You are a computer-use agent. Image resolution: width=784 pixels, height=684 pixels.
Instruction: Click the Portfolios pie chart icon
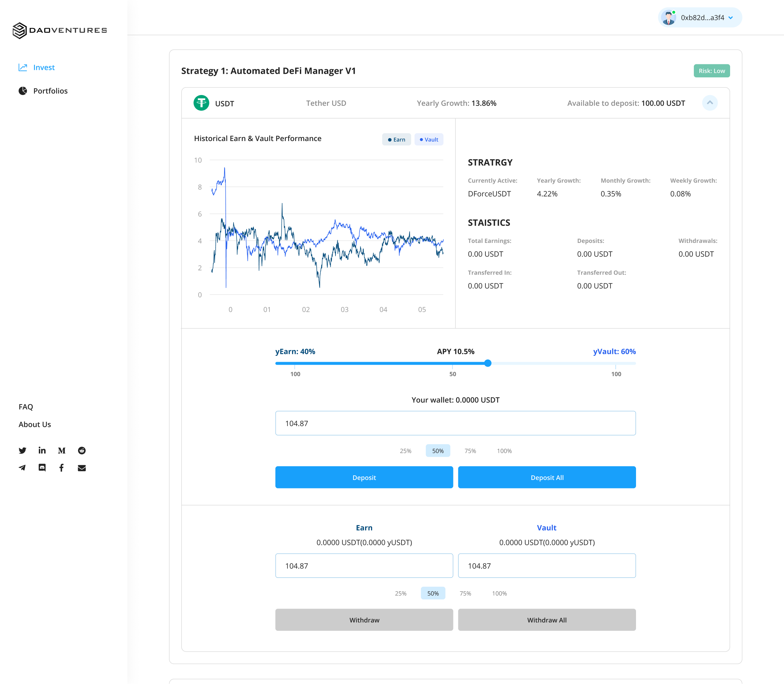[x=23, y=91]
